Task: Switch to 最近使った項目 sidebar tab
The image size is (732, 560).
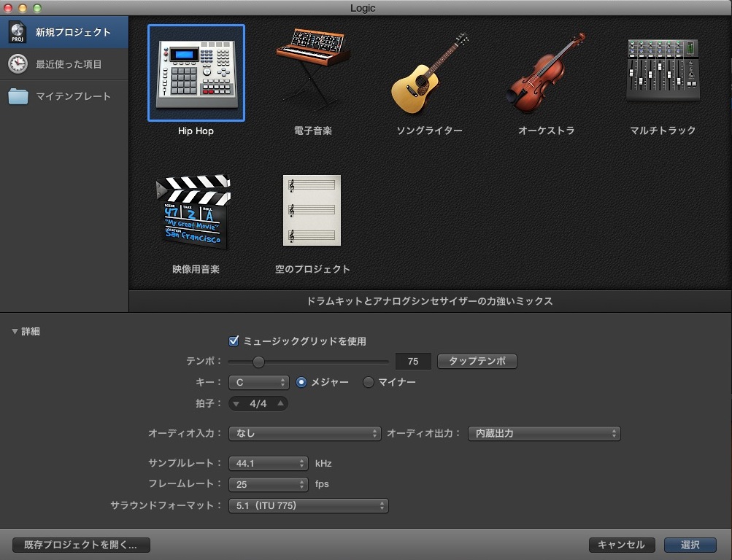Action: click(x=64, y=64)
